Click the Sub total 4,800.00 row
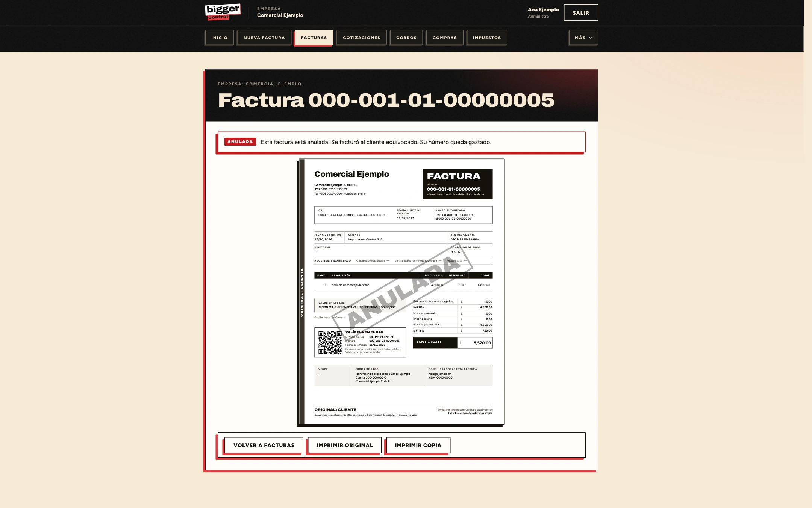 453,307
